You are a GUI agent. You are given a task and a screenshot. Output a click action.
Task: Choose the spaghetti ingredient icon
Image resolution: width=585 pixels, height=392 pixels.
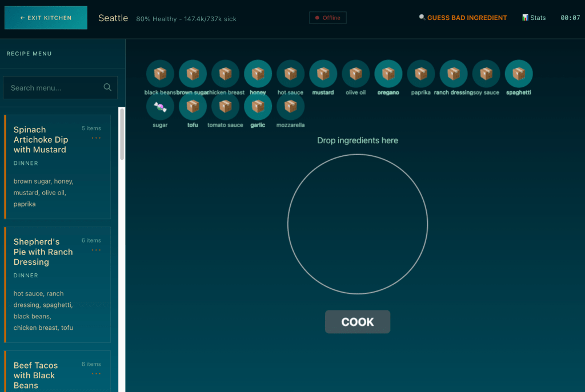tap(519, 74)
